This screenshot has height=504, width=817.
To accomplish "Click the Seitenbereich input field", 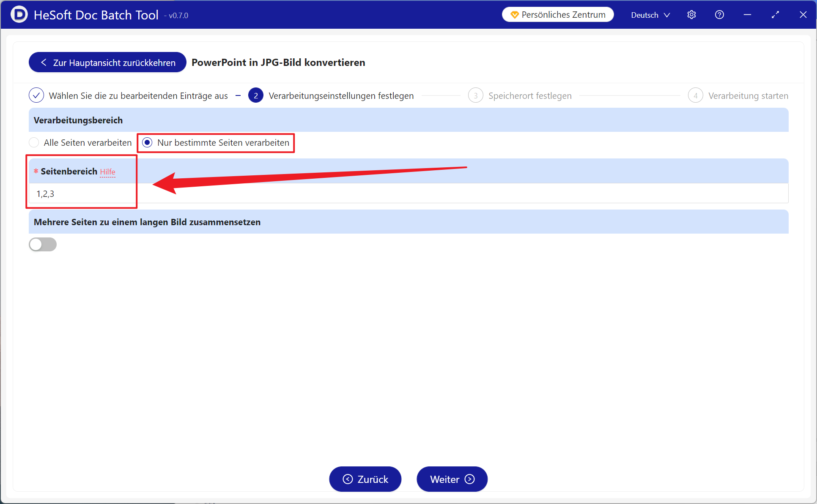I will click(406, 193).
